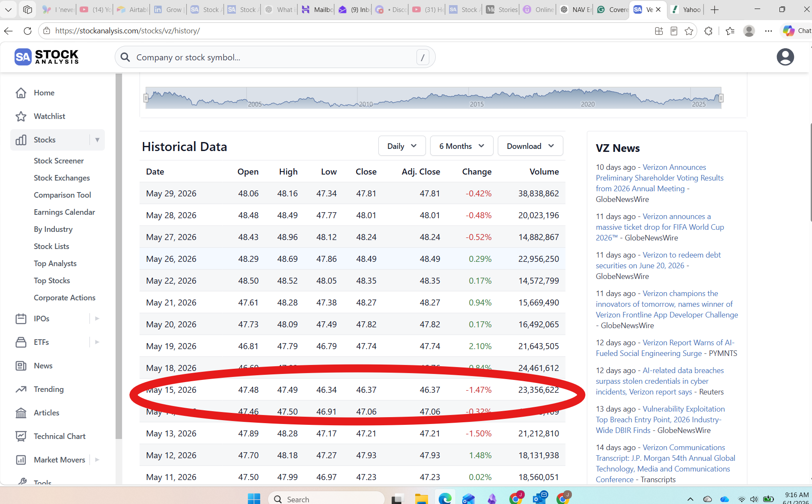Open Stock Screener in sidebar
The height and width of the screenshot is (504, 812).
pyautogui.click(x=59, y=161)
